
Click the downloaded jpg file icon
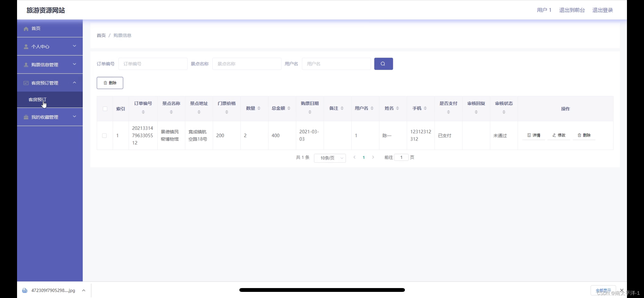(x=25, y=290)
